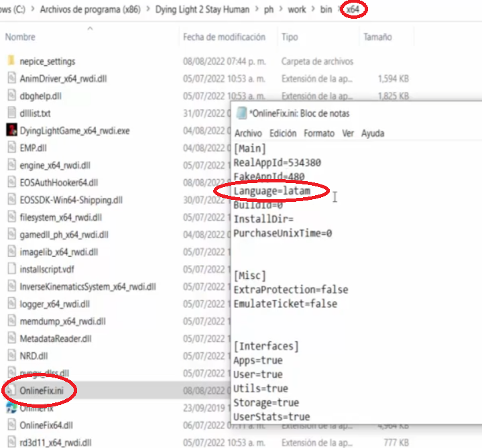The image size is (482, 448).
Task: Select the EOSAuthHooker64.dll file name
Action: click(59, 182)
